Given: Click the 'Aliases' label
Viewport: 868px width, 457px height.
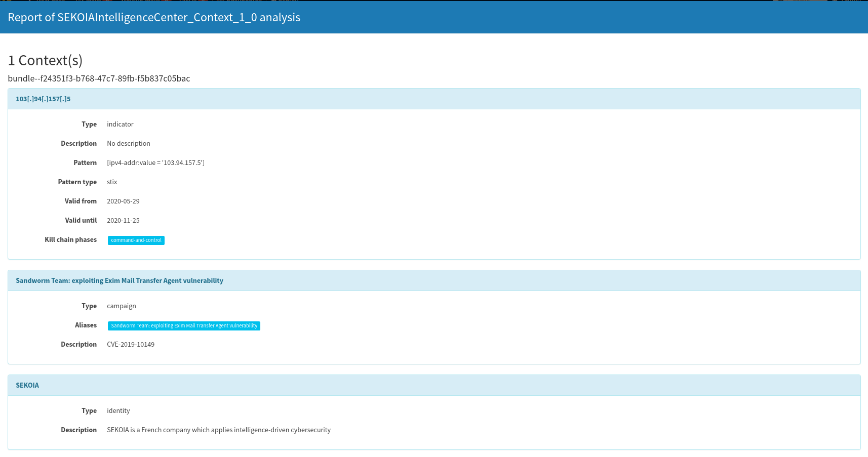Looking at the screenshot, I should (86, 325).
